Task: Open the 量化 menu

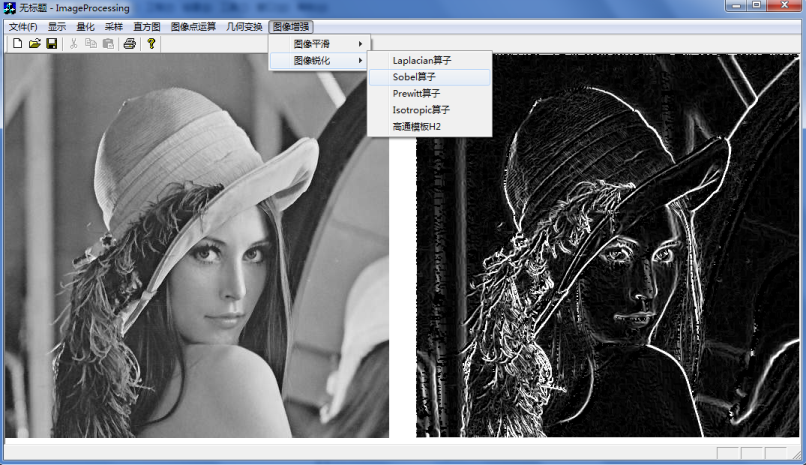Action: [85, 27]
